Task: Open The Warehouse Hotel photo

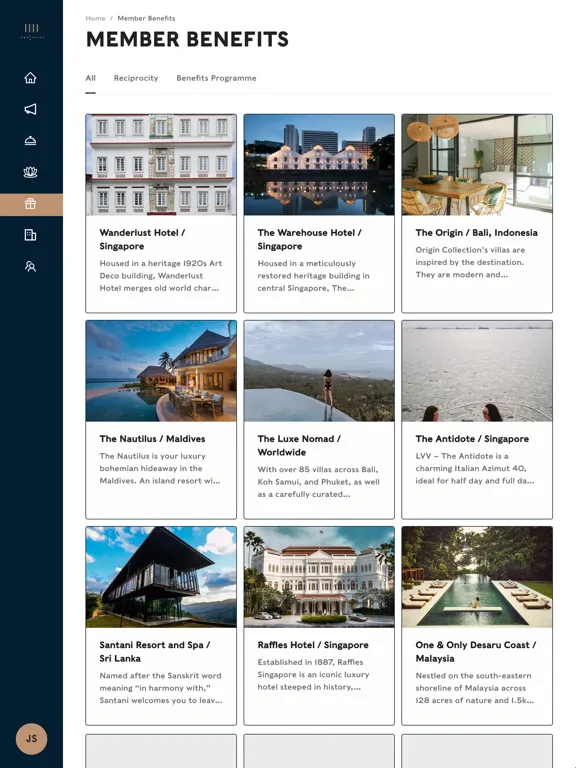Action: [319, 165]
